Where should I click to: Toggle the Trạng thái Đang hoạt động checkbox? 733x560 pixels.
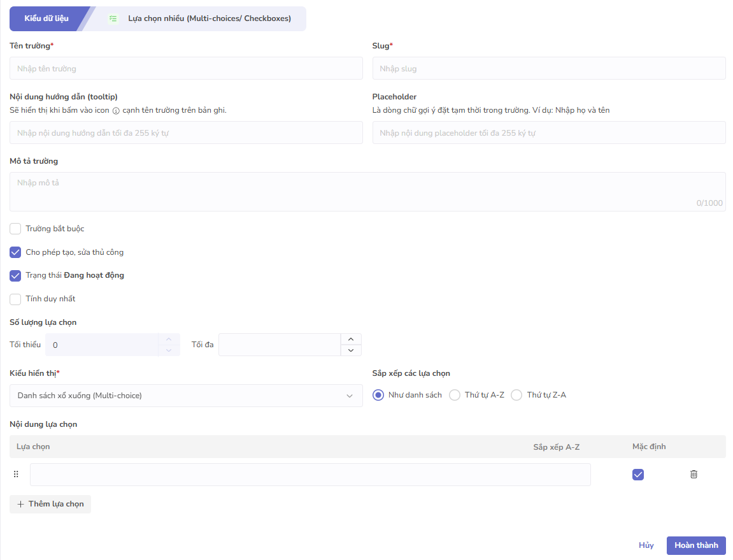point(15,276)
